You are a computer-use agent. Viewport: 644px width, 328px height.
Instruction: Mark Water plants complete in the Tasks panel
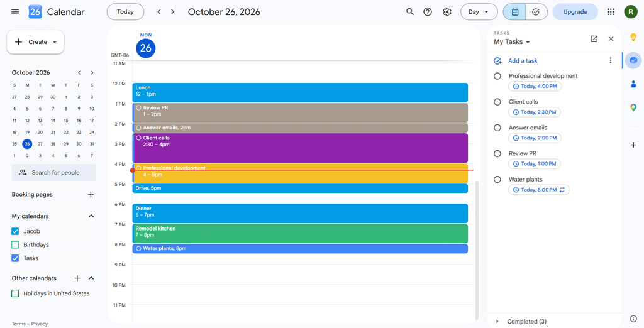(x=497, y=179)
